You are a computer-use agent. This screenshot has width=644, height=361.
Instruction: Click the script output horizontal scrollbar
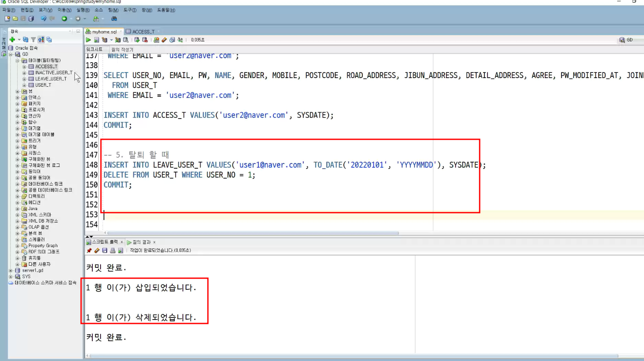(354, 356)
